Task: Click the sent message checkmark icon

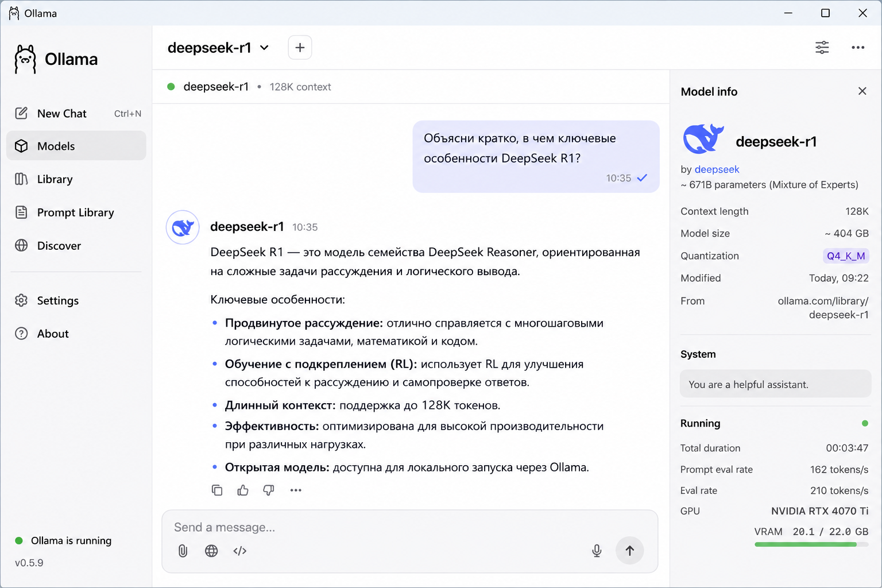Action: [642, 178]
